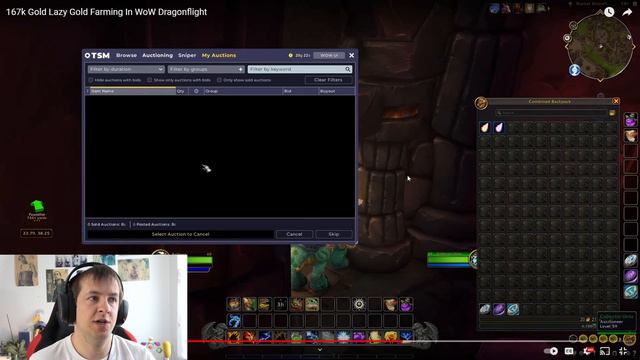Select the Sniper tab in TSM

pos(187,55)
